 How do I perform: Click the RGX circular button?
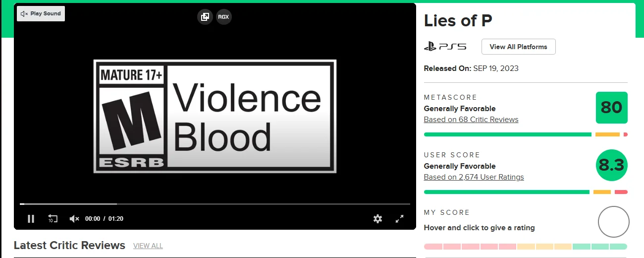pyautogui.click(x=224, y=17)
